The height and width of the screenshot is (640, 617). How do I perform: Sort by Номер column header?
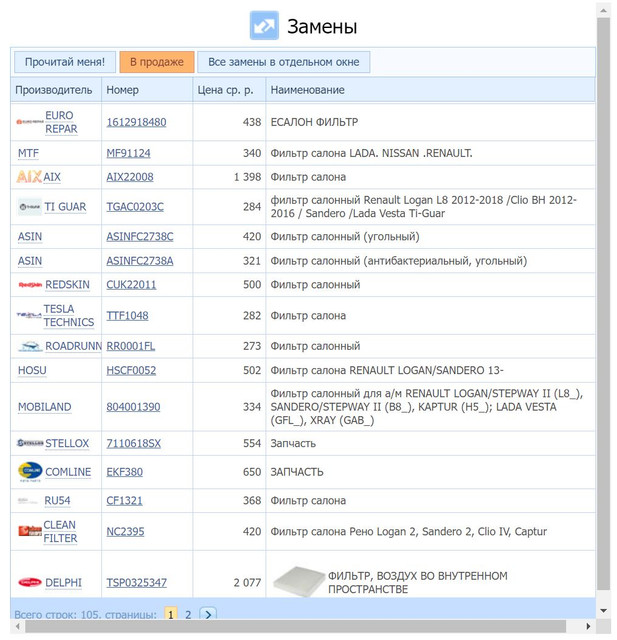point(147,90)
